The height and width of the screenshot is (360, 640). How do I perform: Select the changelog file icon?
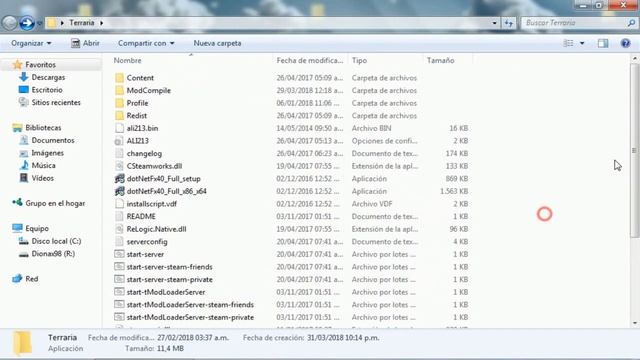click(x=119, y=154)
